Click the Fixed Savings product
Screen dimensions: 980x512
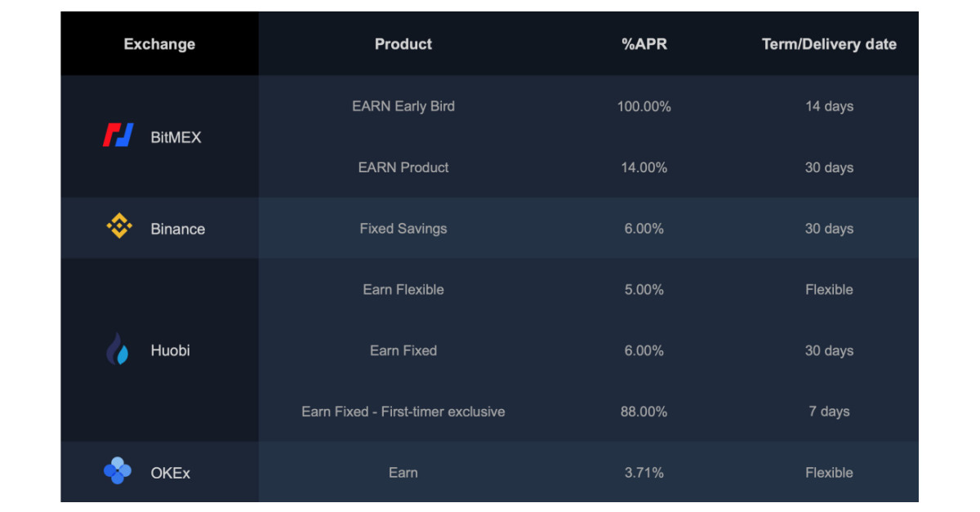[403, 229]
